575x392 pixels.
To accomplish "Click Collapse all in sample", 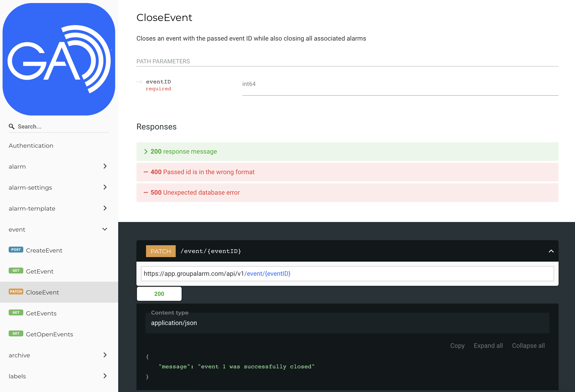I will pos(528,346).
